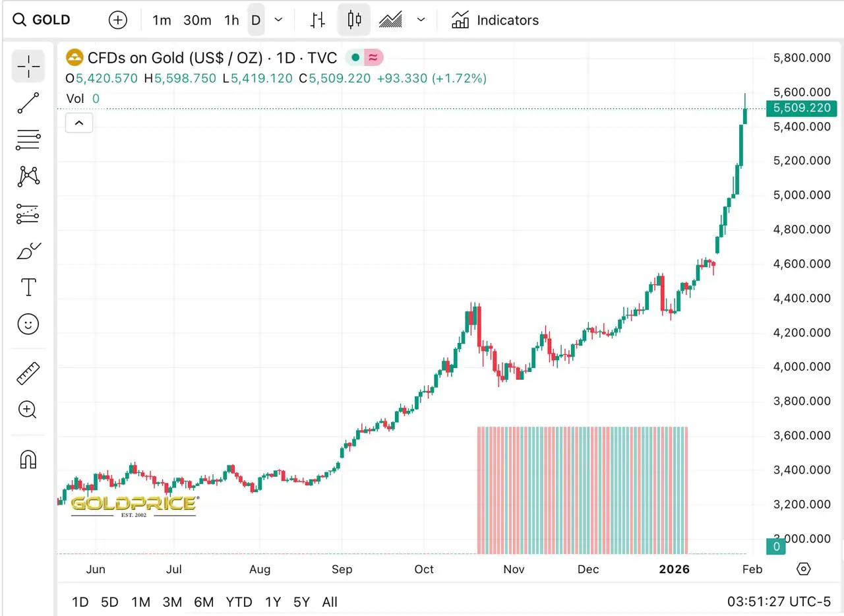Viewport: 844px width, 616px height.
Task: Open the Indicators panel
Action: tap(495, 20)
